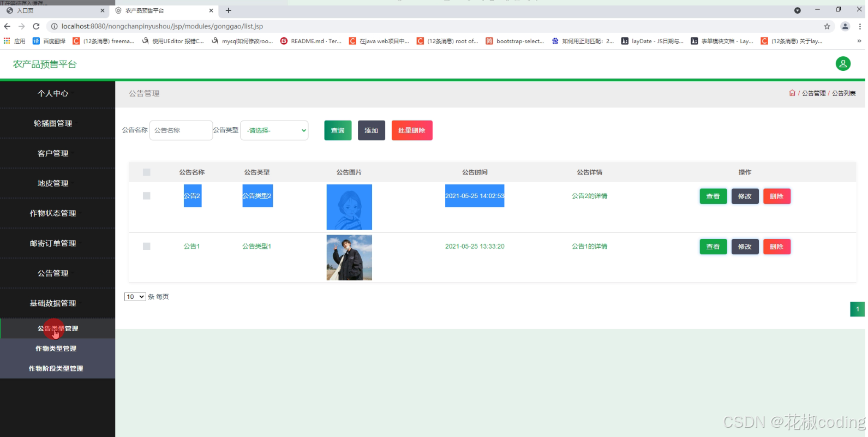
Task: Open the 如何用正则匹配 bookmark
Action: [583, 41]
